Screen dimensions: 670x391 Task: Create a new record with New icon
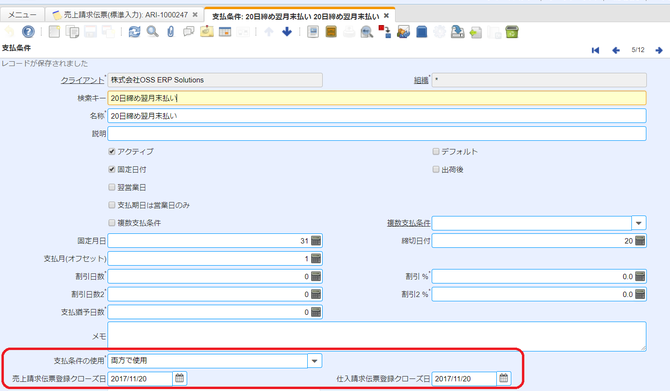point(54,32)
